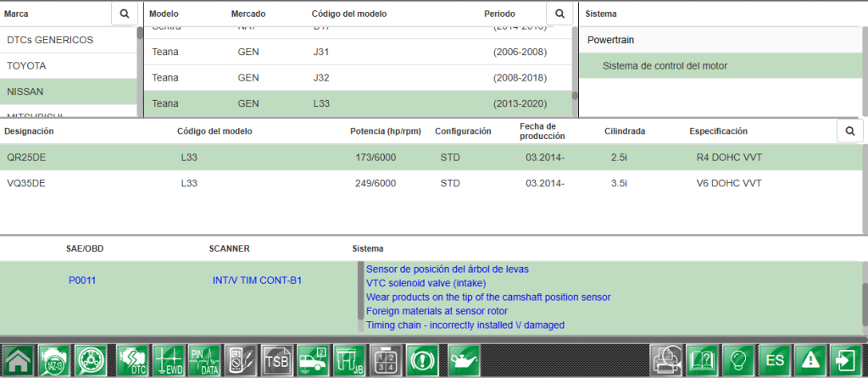Screen dimensions: 868x378
Task: Open the oil can service icon
Action: (464, 360)
